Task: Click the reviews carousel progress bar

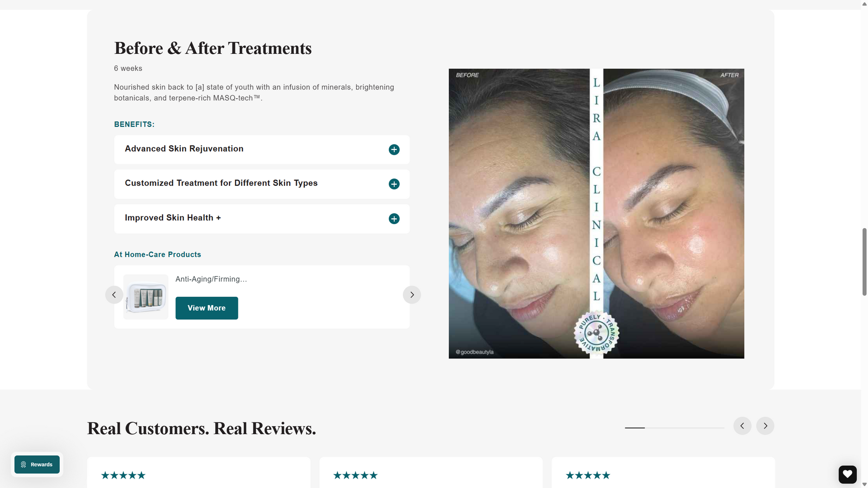Action: coord(675,427)
